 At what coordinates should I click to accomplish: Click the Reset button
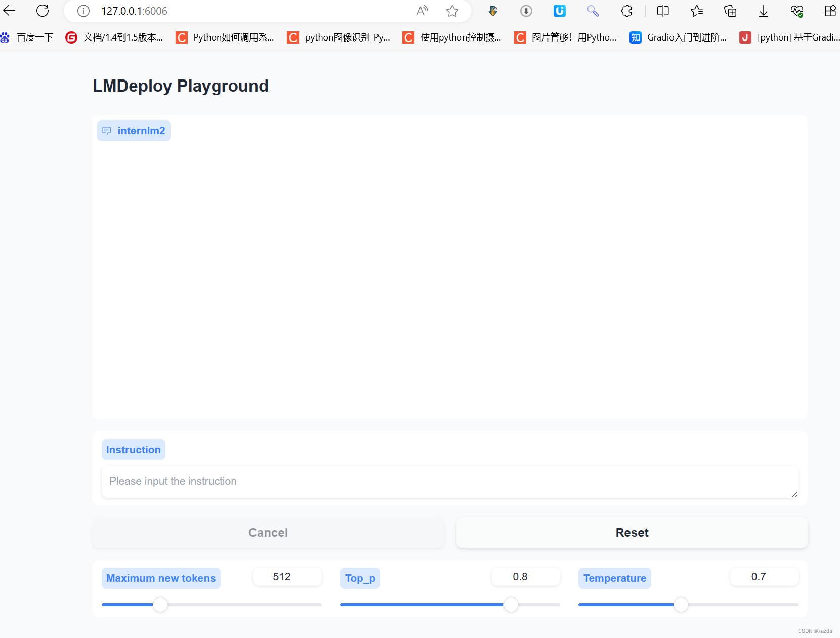632,533
